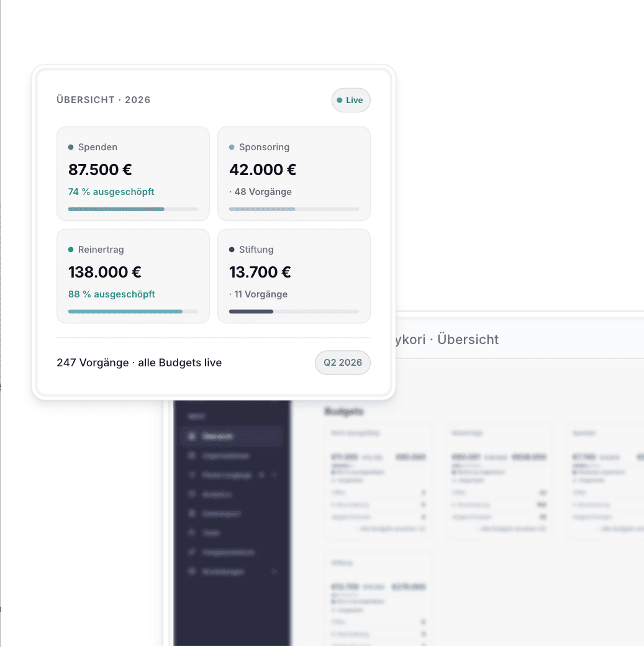This screenshot has width=644, height=647.
Task: Click '48 Vorgänge' text
Action: [263, 192]
